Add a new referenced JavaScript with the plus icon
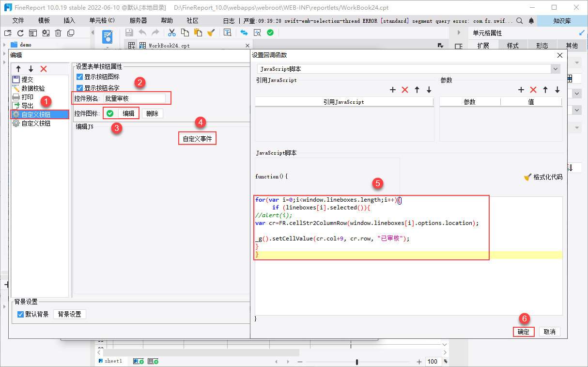588x367 pixels. (x=393, y=90)
